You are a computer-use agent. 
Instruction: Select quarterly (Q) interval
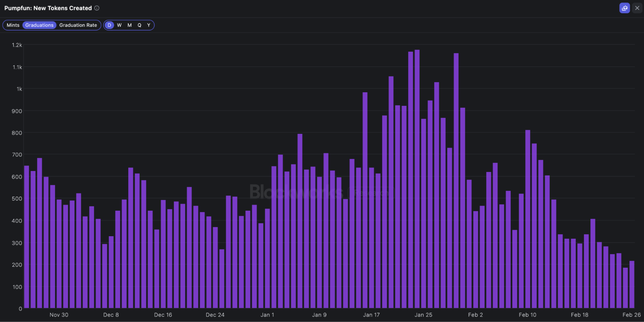pyautogui.click(x=139, y=25)
